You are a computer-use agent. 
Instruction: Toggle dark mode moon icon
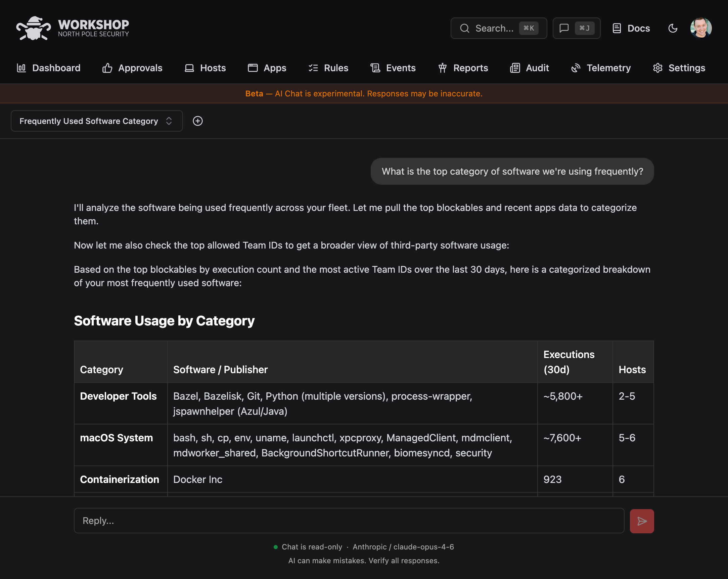coord(673,28)
